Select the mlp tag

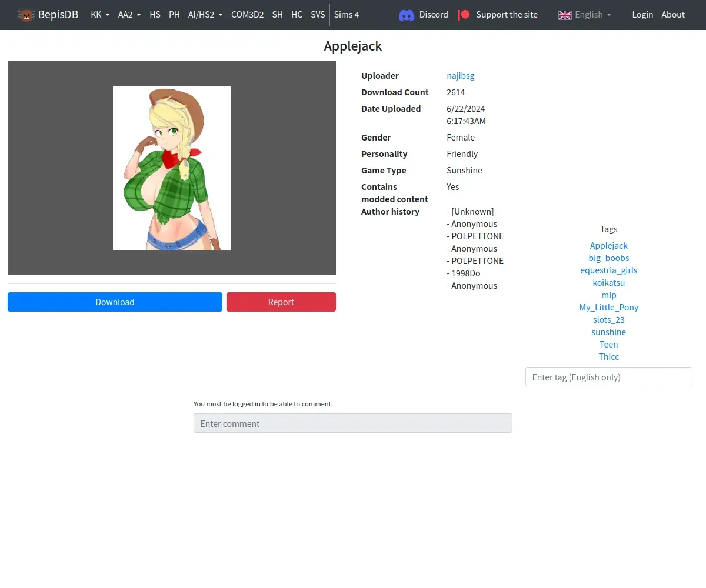point(609,295)
